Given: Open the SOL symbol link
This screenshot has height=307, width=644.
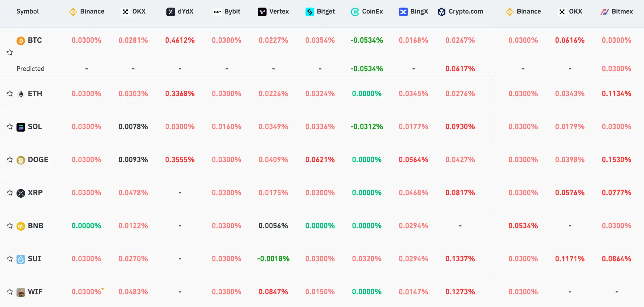Looking at the screenshot, I should (35, 127).
